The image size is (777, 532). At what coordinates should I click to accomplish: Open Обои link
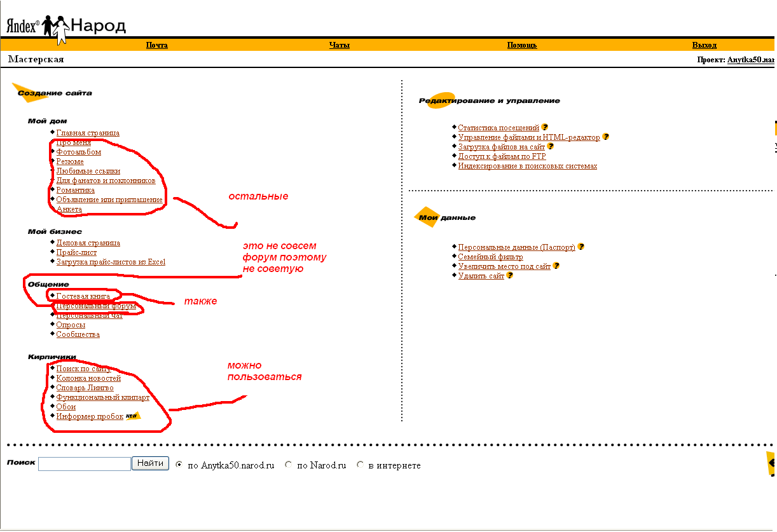click(66, 407)
